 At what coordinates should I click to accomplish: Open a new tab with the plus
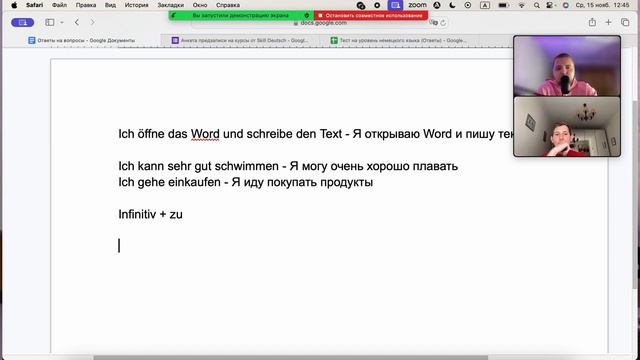pos(608,22)
